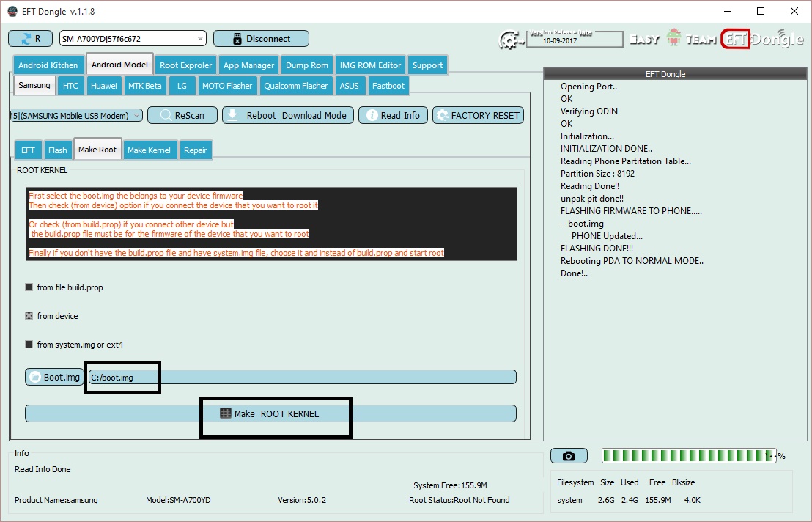Click the Android robot team icon
The width and height of the screenshot is (812, 522).
pyautogui.click(x=673, y=37)
